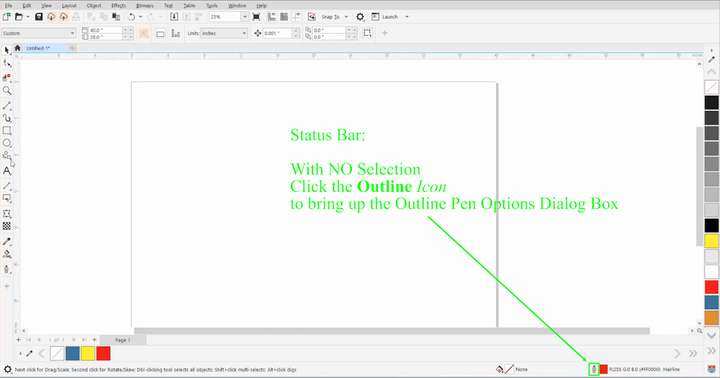Pick the red swatch in document palette

pos(103,353)
